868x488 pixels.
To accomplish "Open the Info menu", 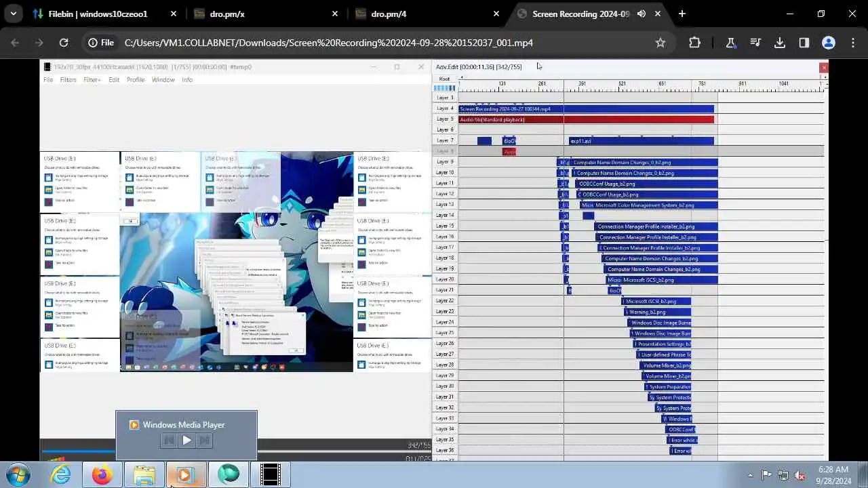I will [187, 80].
